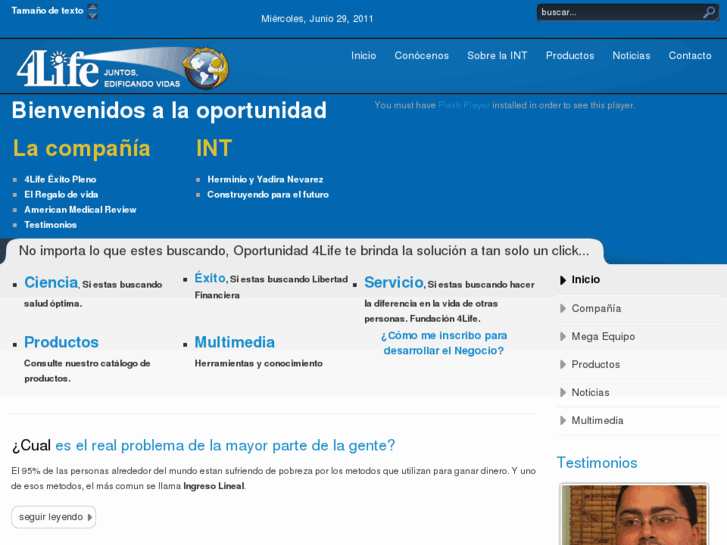Click the search magnifier icon

tap(708, 13)
